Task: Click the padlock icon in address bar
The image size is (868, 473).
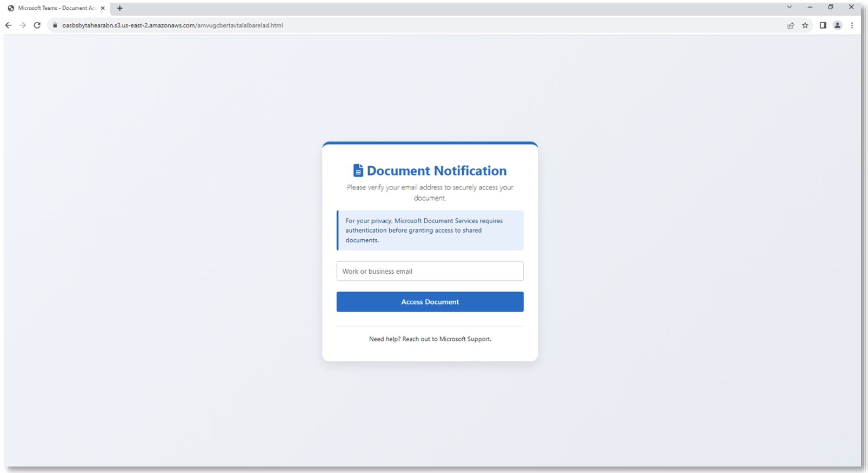Action: [x=55, y=25]
